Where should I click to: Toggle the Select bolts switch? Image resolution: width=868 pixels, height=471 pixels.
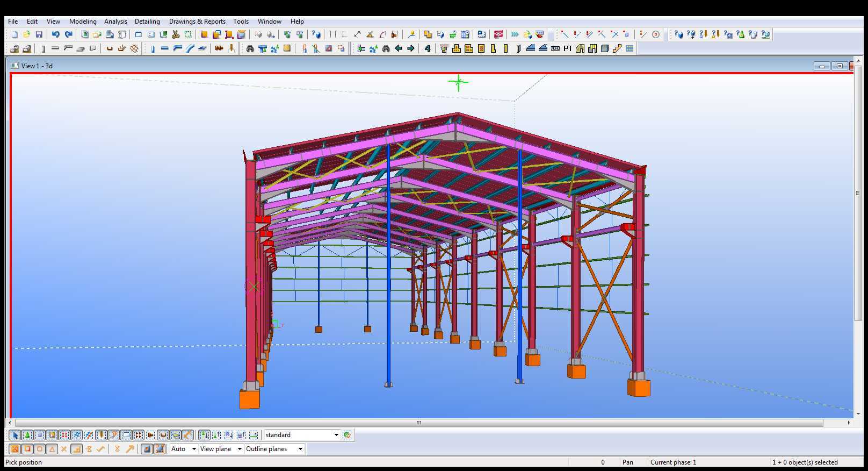(139, 435)
